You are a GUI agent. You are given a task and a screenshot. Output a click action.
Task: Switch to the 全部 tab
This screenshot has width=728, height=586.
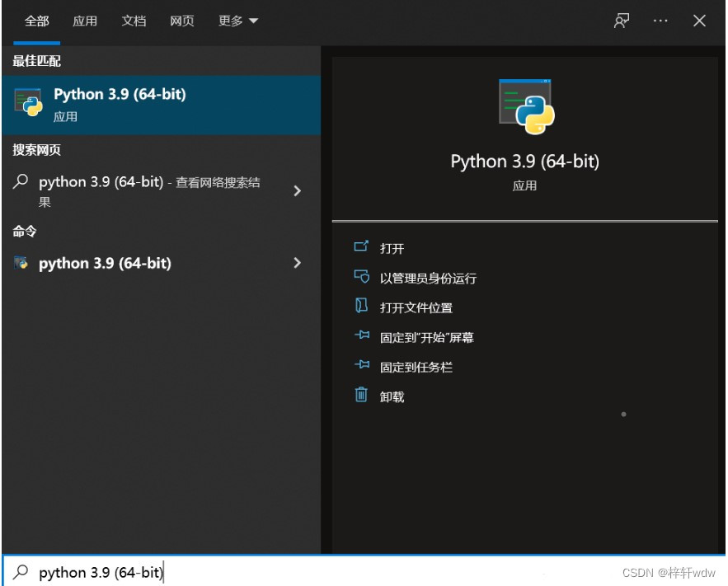point(36,21)
